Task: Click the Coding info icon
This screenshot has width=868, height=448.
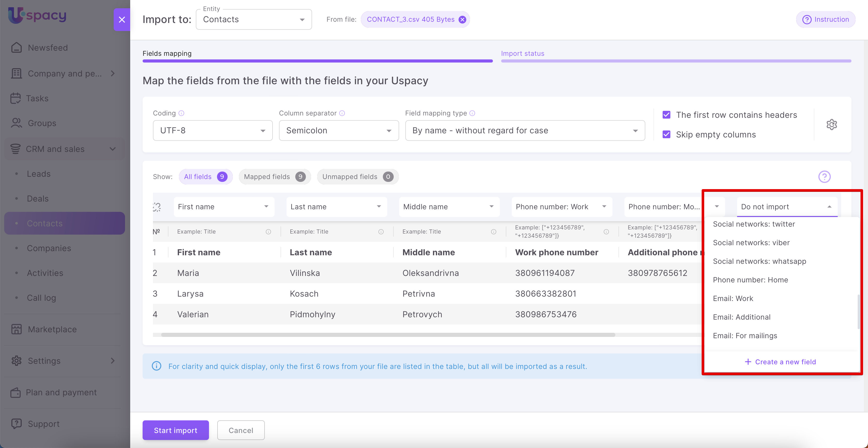Action: click(x=181, y=113)
